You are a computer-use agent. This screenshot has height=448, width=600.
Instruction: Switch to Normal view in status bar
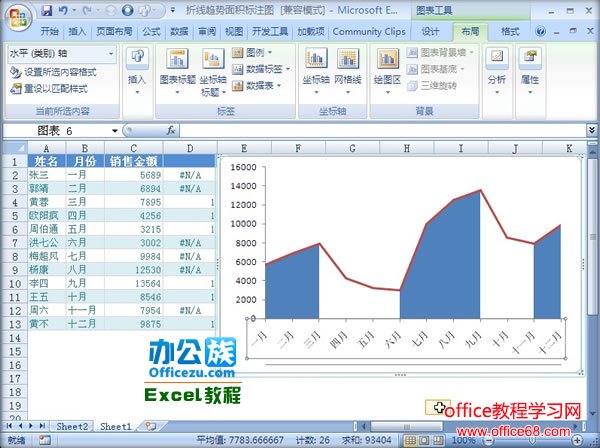[x=410, y=440]
